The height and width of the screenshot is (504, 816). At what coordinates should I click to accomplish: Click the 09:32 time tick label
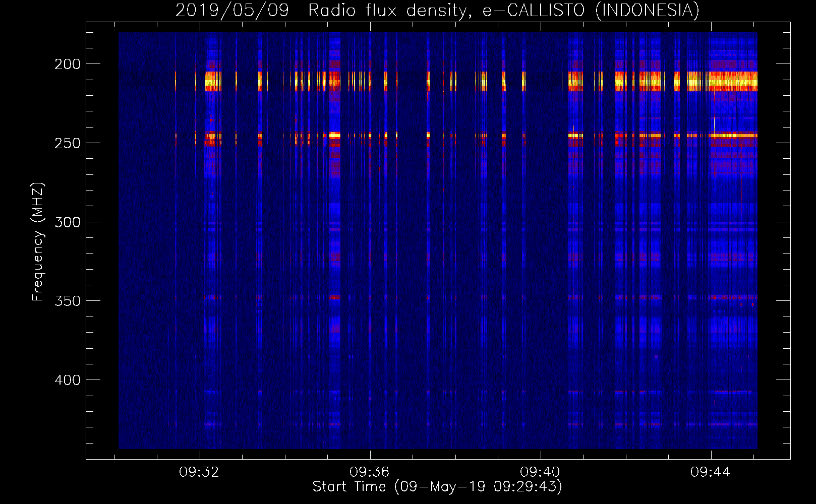click(199, 472)
